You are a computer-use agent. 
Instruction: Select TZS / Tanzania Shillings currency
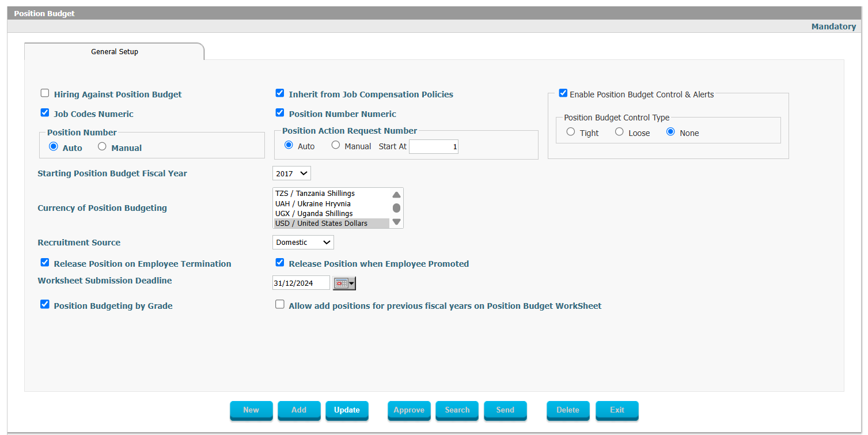pos(331,194)
